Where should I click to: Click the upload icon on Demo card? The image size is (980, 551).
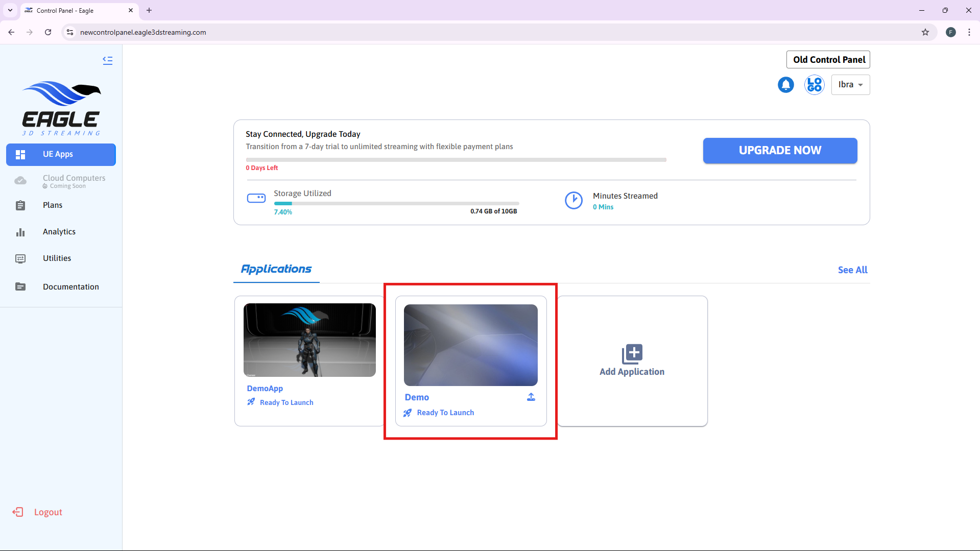tap(531, 397)
